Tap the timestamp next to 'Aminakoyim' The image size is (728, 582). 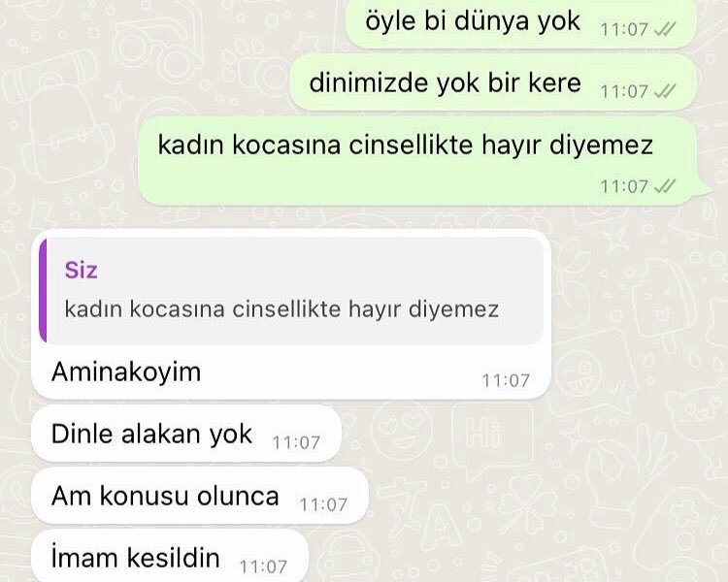point(506,380)
